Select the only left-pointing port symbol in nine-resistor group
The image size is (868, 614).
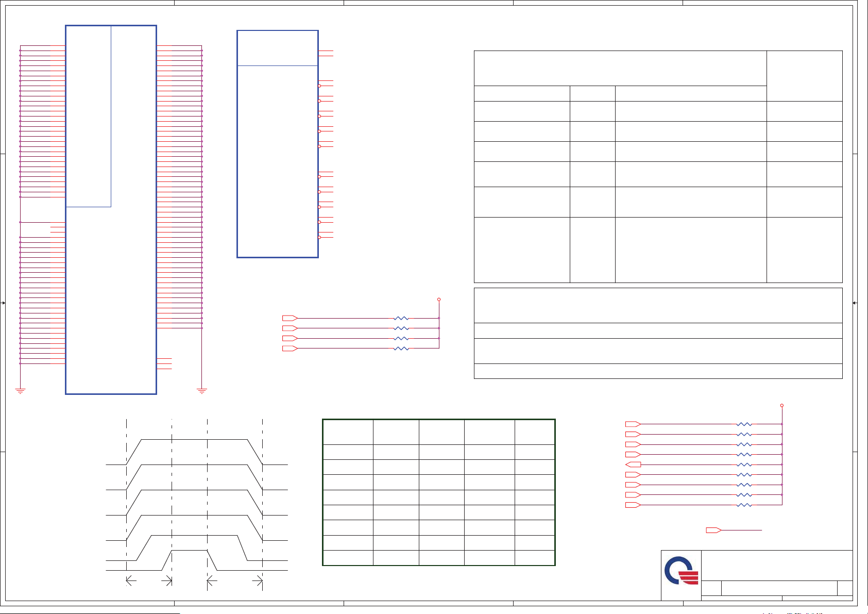tap(633, 464)
